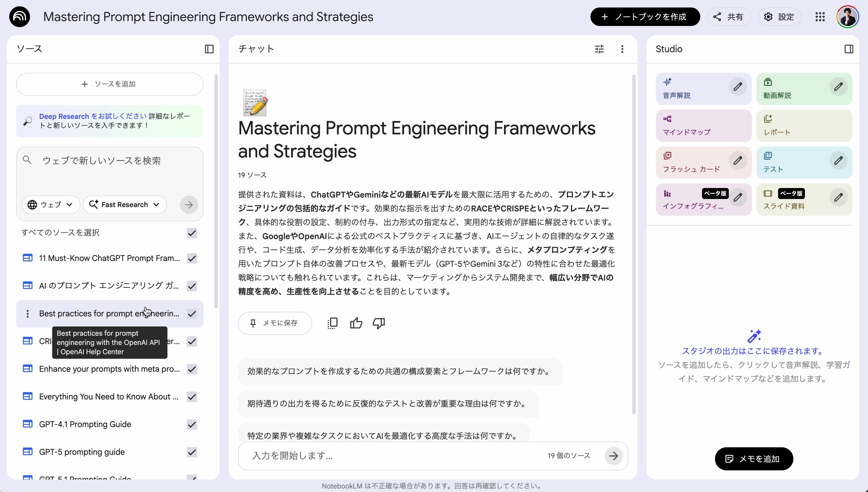Click the ノートブックを作成 button

tap(645, 16)
